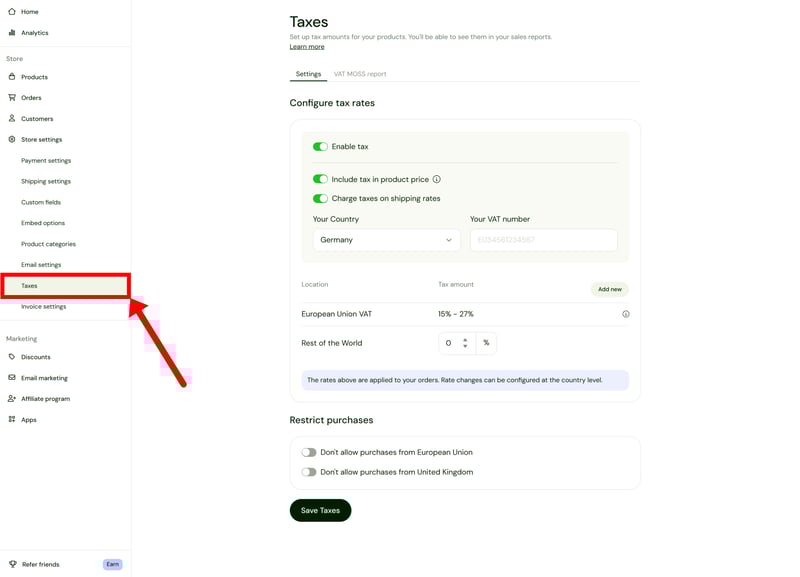Screen dimensions: 800x577
Task: Switch to the VAT MOSS report tab
Action: coord(360,74)
